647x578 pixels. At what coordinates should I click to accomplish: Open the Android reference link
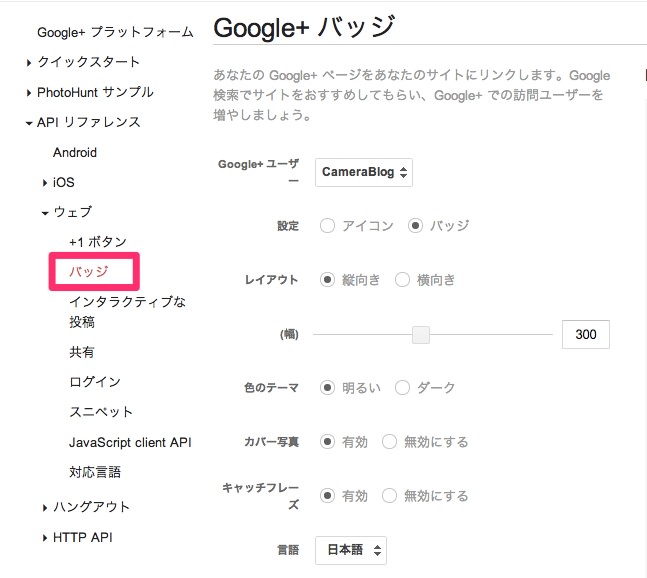[75, 153]
